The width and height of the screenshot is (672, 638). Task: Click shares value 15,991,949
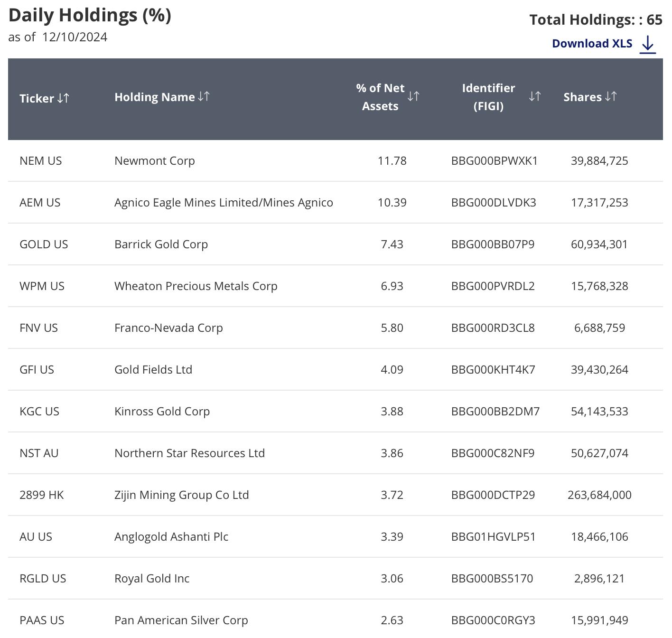click(599, 620)
